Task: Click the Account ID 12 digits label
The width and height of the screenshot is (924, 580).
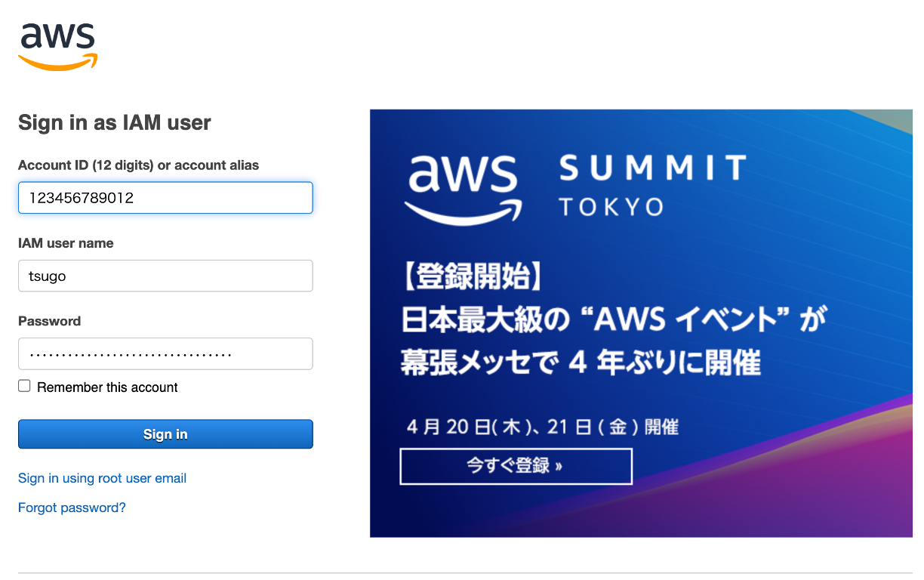Action: coord(138,165)
